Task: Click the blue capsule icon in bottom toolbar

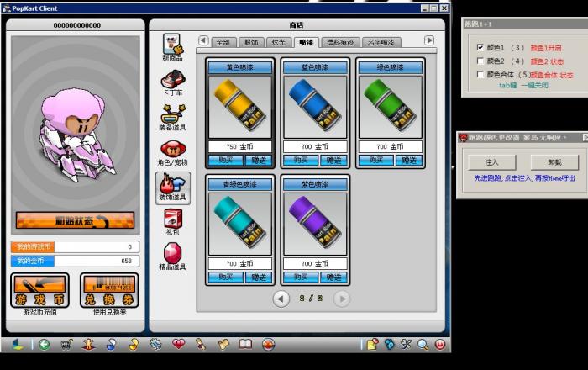Action: (x=112, y=344)
